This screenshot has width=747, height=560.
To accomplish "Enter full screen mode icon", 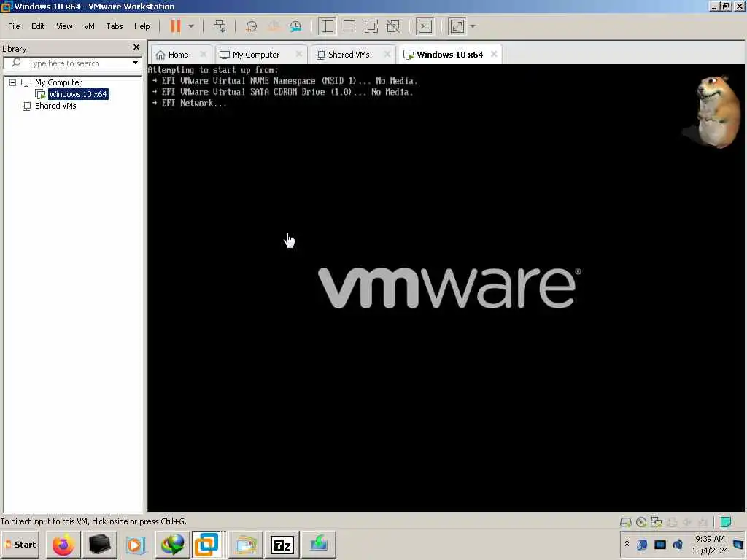I will (x=371, y=26).
